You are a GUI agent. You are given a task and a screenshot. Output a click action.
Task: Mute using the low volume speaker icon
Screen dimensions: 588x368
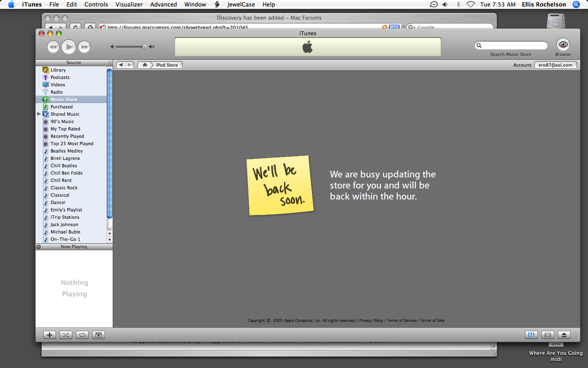112,47
